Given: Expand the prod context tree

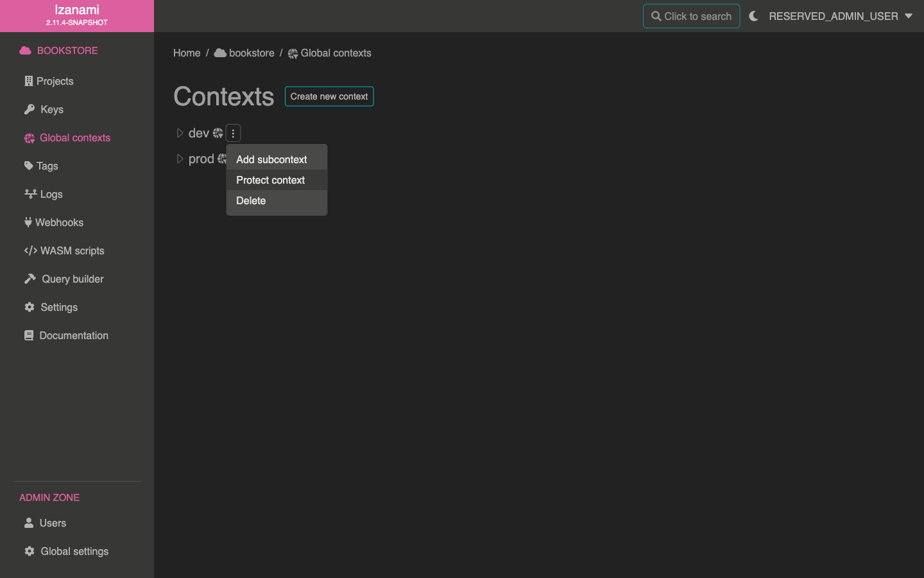Looking at the screenshot, I should [x=180, y=159].
